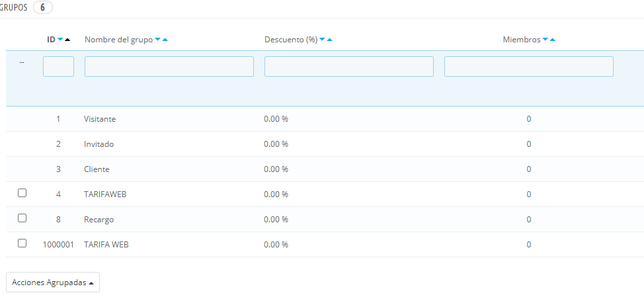Image resolution: width=644 pixels, height=303 pixels.
Task: Click the groups count badge 6
Action: click(43, 7)
